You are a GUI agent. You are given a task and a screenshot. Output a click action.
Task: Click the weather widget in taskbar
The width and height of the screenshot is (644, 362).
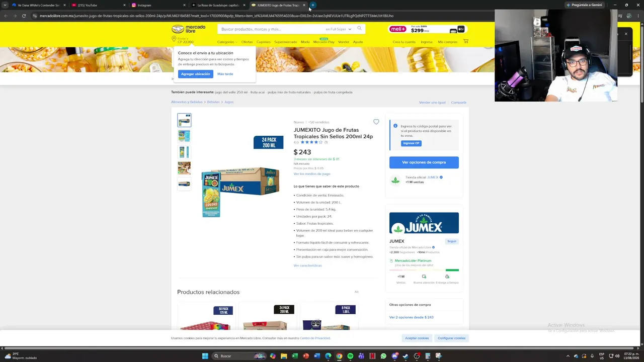(x=21, y=356)
